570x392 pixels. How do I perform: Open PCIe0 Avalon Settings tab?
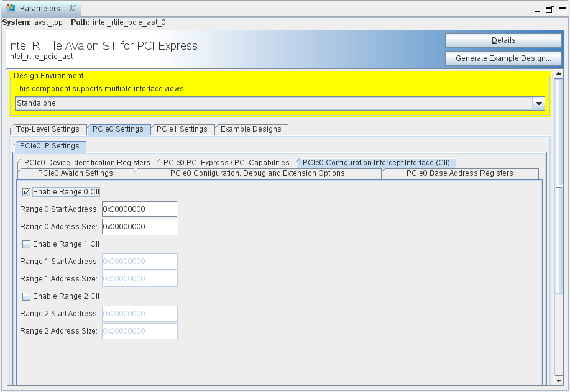coord(76,173)
